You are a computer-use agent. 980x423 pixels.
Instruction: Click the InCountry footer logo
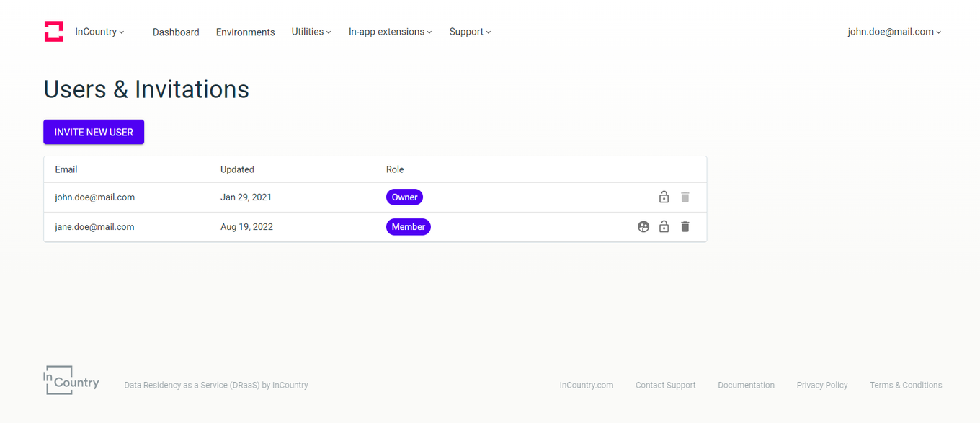point(70,380)
